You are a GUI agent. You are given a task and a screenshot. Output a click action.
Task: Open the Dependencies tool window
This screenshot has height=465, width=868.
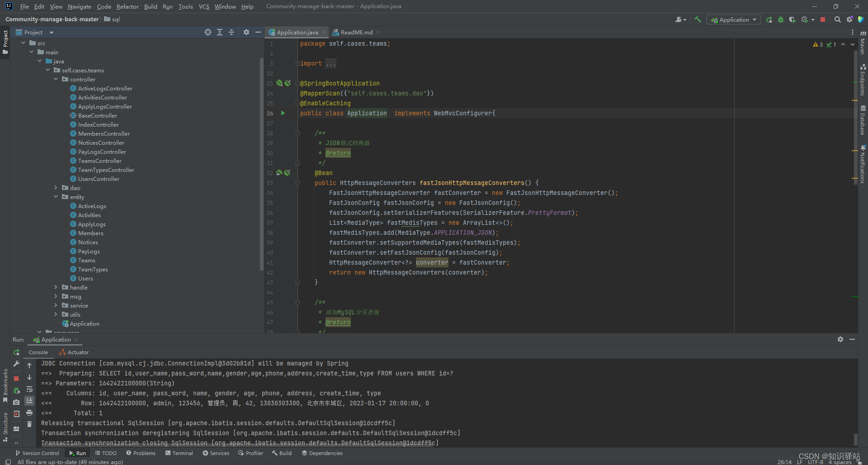322,453
